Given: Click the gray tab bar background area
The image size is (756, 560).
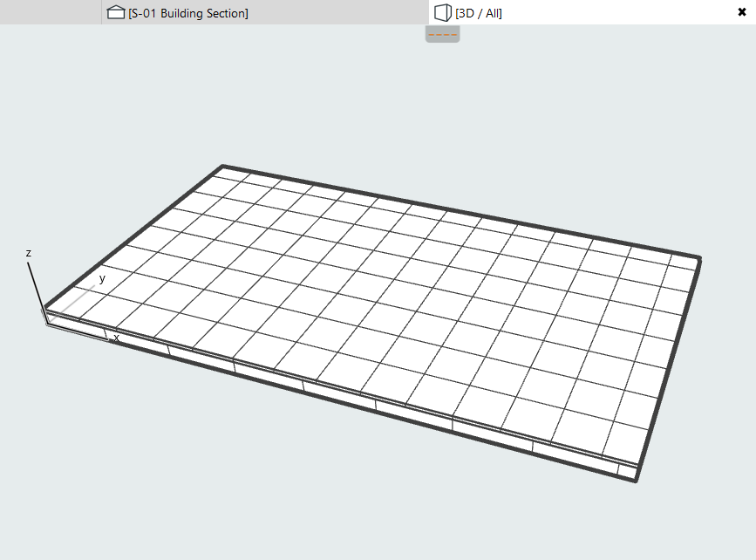Looking at the screenshot, I should (52, 13).
